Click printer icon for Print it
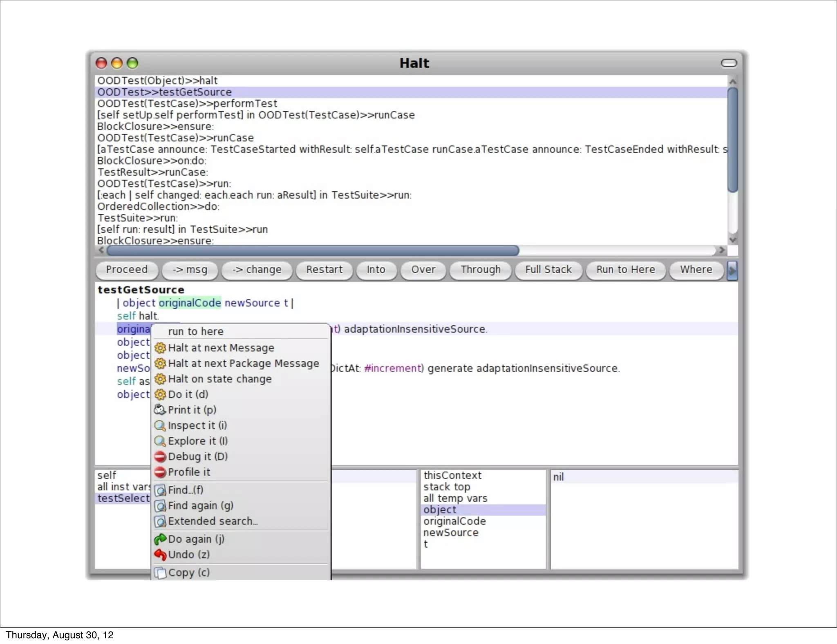837x644 pixels. pos(160,409)
